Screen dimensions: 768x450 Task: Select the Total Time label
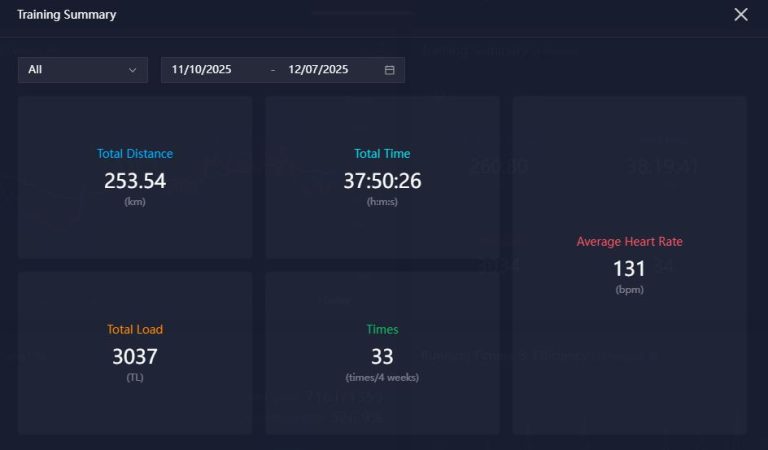(x=382, y=154)
